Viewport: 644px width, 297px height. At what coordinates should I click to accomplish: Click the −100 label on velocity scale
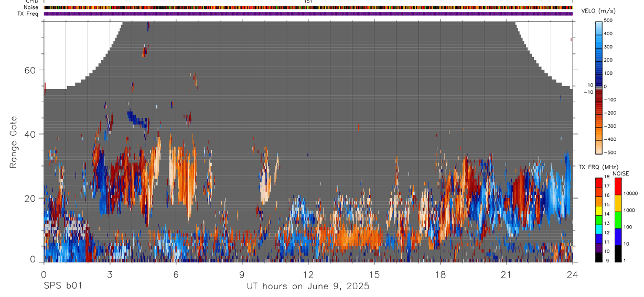611,100
